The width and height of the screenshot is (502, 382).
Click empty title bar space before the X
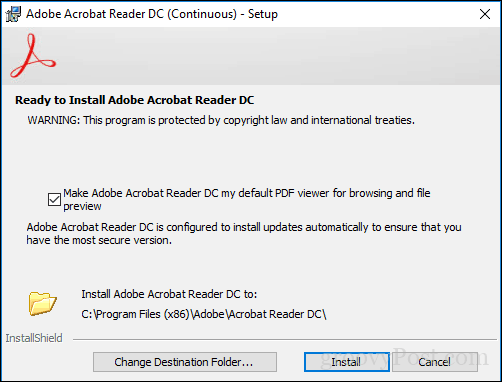tap(377, 14)
